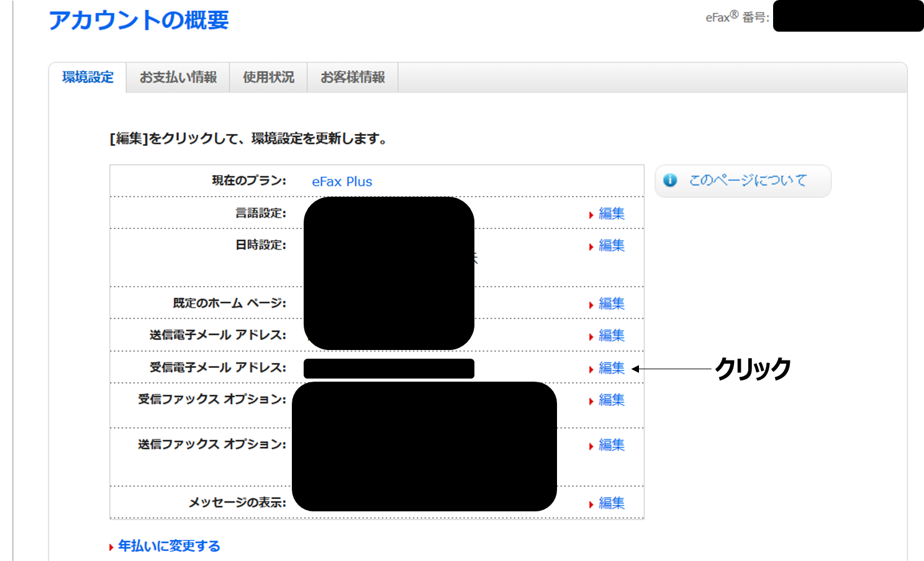Click the アカウントの概要 page heading
The image size is (924, 561).
click(x=138, y=20)
